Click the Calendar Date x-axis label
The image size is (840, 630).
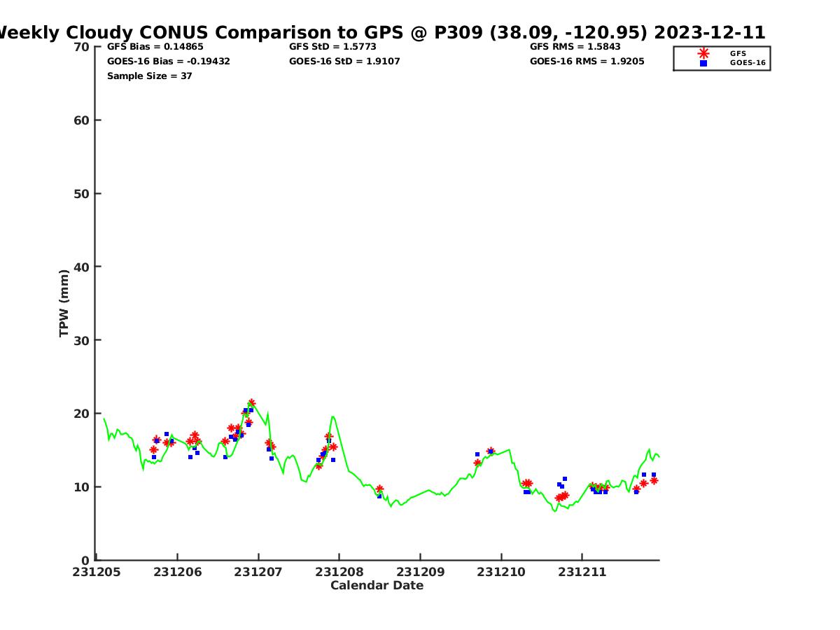pyautogui.click(x=377, y=586)
